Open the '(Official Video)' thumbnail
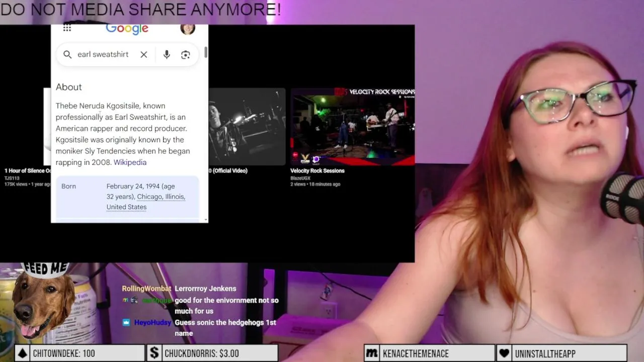This screenshot has height=362, width=644. pos(247,127)
